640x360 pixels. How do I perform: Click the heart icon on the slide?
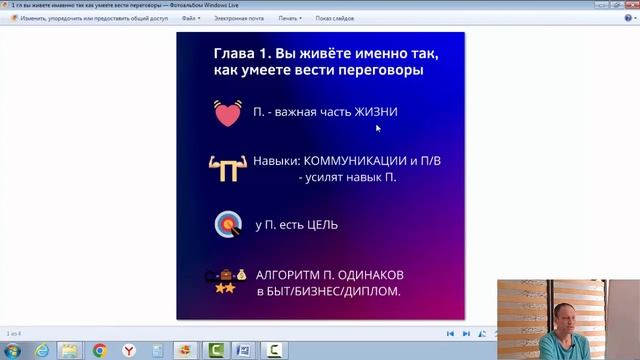coord(227,113)
